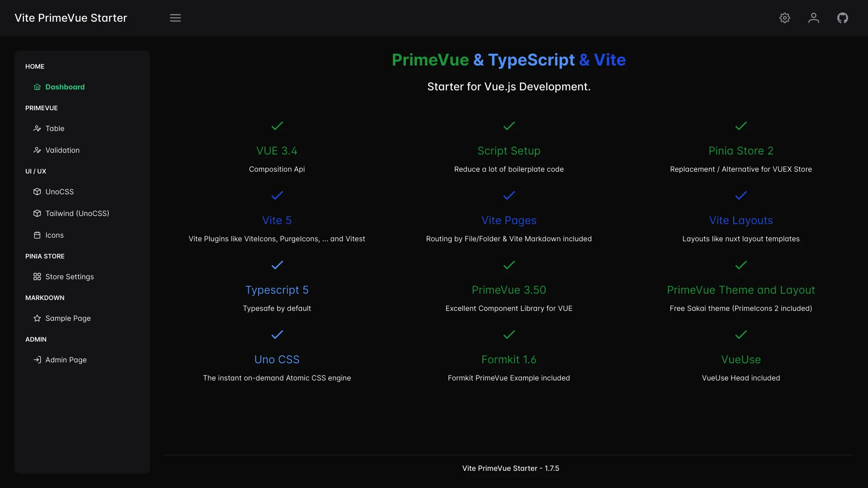Click the box icon beside UnoCSS
Viewport: 868px width, 488px height.
[x=37, y=192]
